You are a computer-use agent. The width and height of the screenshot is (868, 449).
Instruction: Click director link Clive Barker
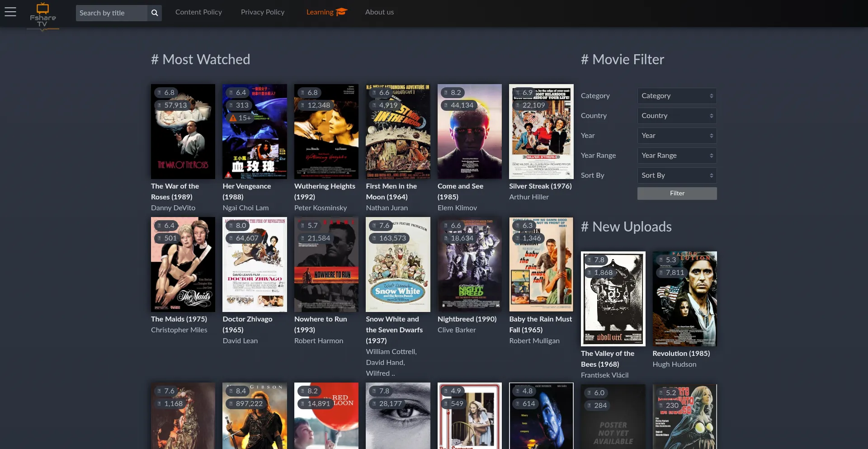tap(457, 330)
